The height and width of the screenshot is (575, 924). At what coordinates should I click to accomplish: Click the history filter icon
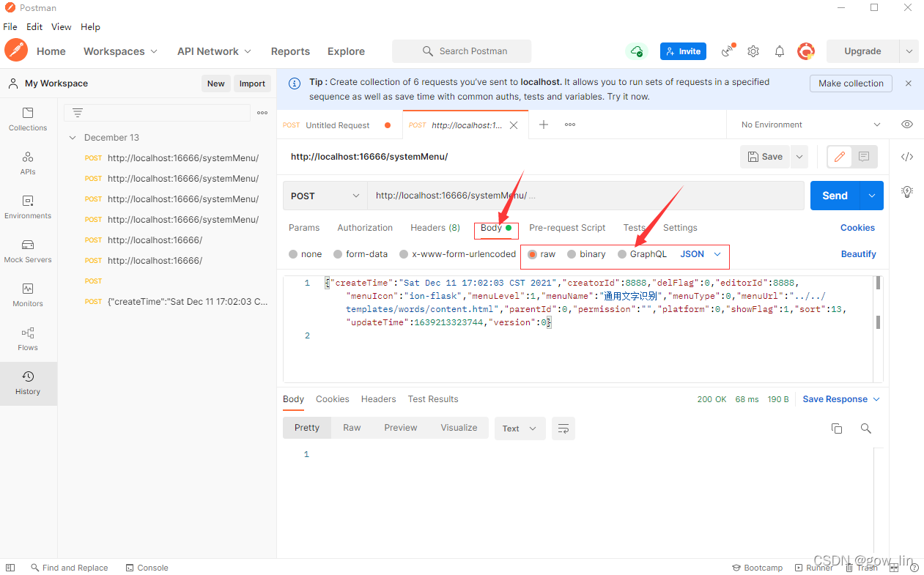tap(78, 113)
